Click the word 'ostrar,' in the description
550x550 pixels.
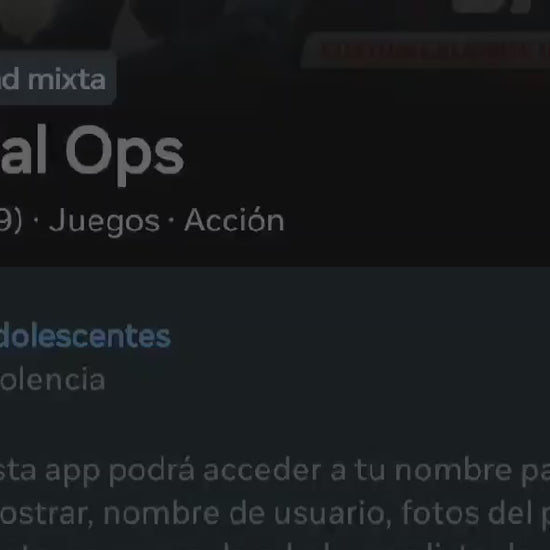(46, 514)
